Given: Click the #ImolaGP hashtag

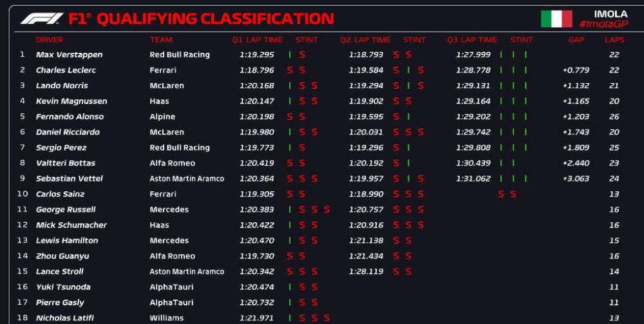Looking at the screenshot, I should (x=603, y=24).
